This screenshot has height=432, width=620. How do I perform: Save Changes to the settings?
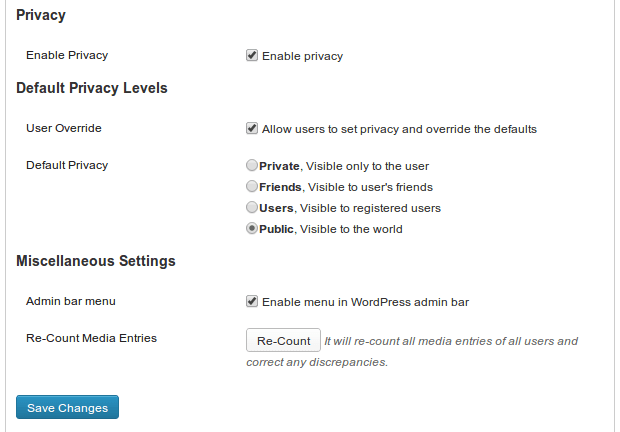pos(67,407)
